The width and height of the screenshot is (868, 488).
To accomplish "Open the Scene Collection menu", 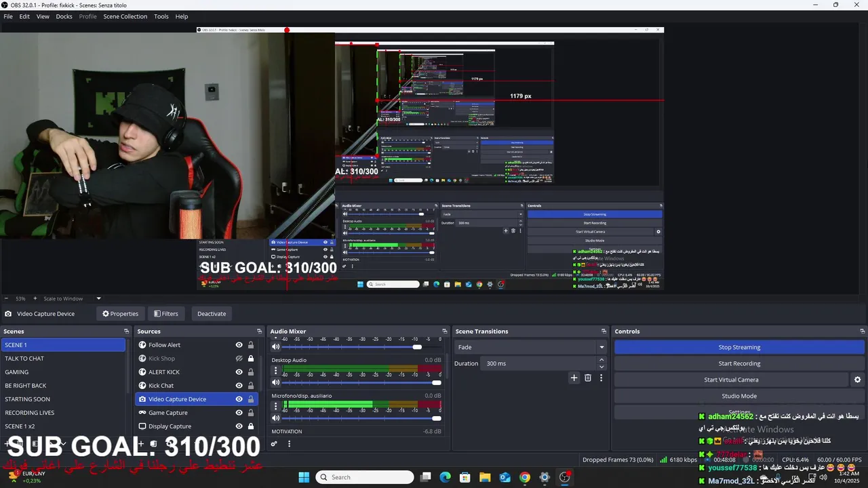I will click(x=125, y=16).
